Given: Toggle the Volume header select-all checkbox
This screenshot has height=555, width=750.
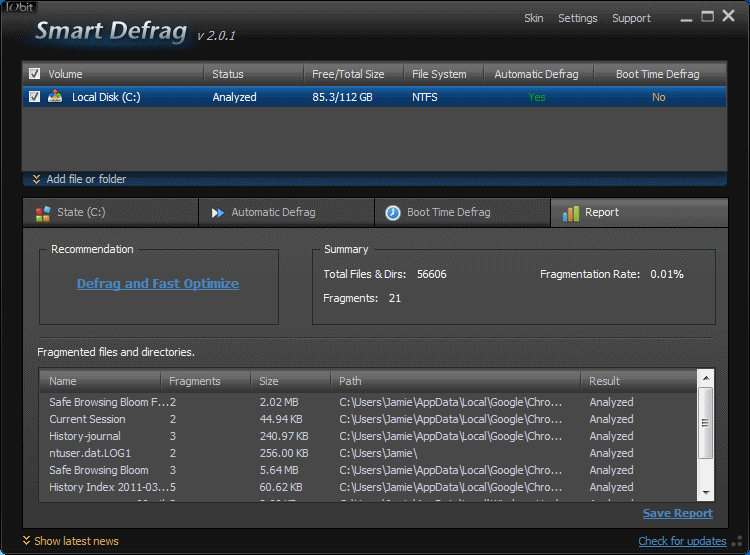Looking at the screenshot, I should pos(34,74).
